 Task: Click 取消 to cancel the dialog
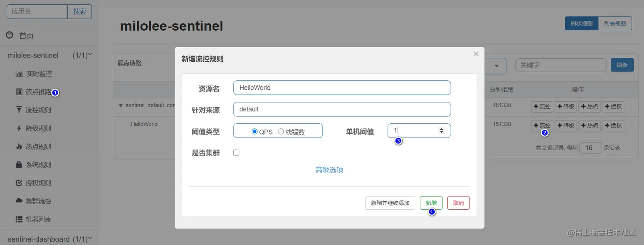coord(458,203)
